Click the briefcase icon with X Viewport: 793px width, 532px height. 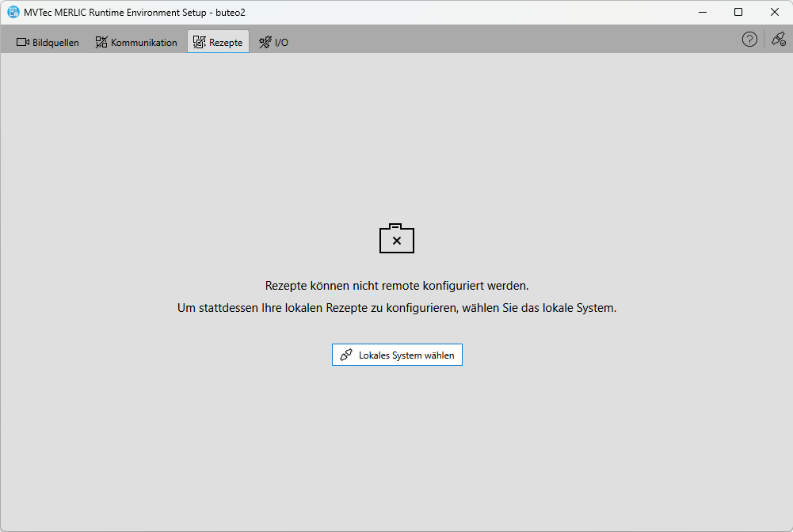397,238
